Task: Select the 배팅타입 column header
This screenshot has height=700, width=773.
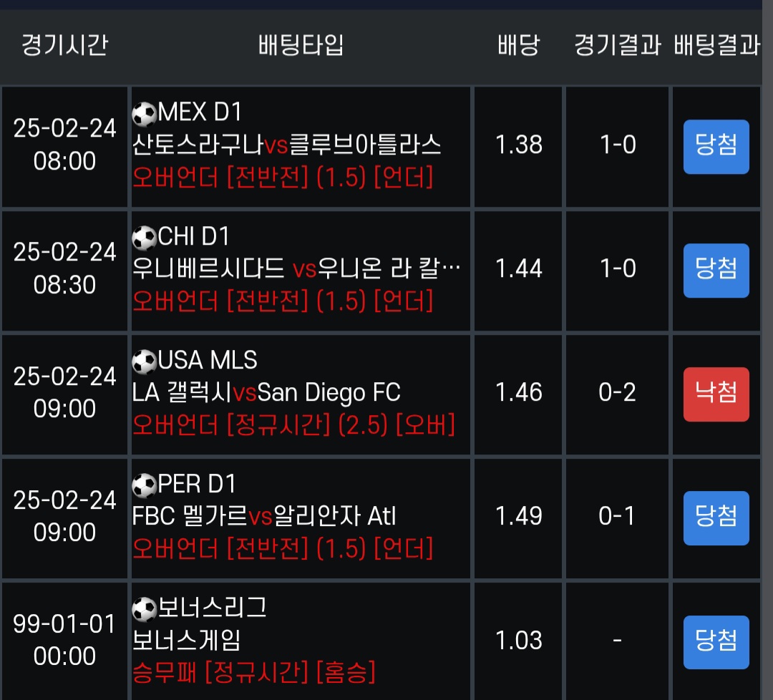Action: click(x=301, y=46)
